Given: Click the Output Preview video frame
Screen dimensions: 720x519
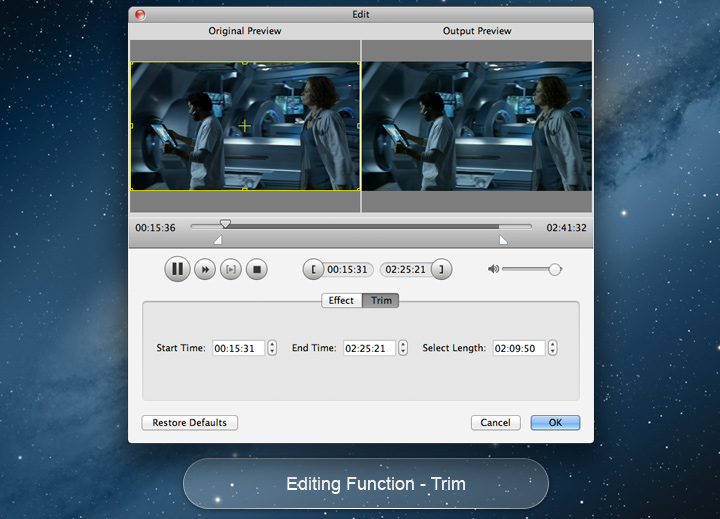Looking at the screenshot, I should pos(477,126).
